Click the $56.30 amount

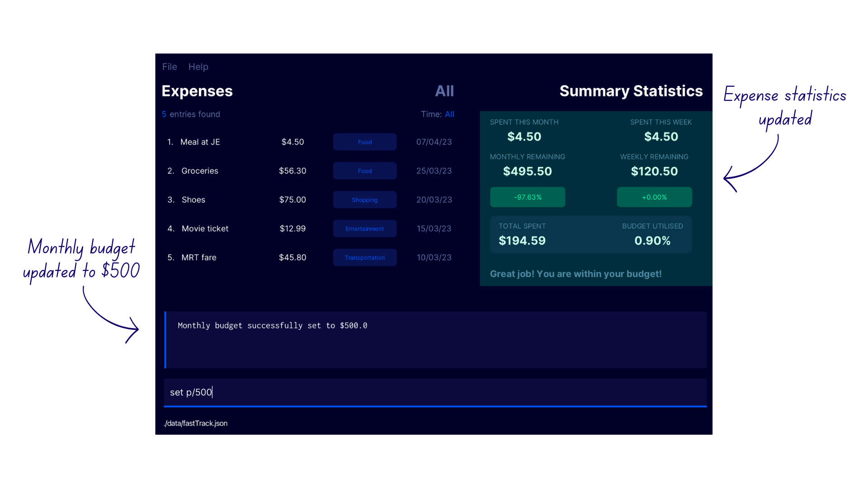click(x=292, y=171)
